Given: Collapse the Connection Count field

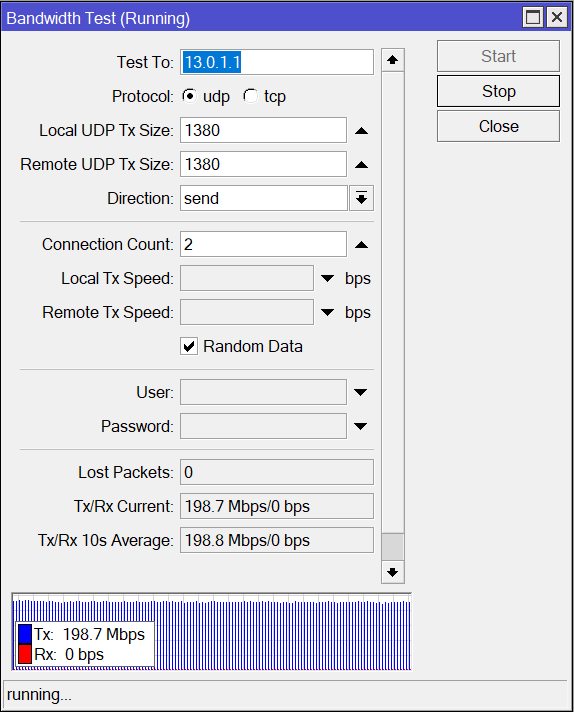Looking at the screenshot, I should click(x=361, y=245).
